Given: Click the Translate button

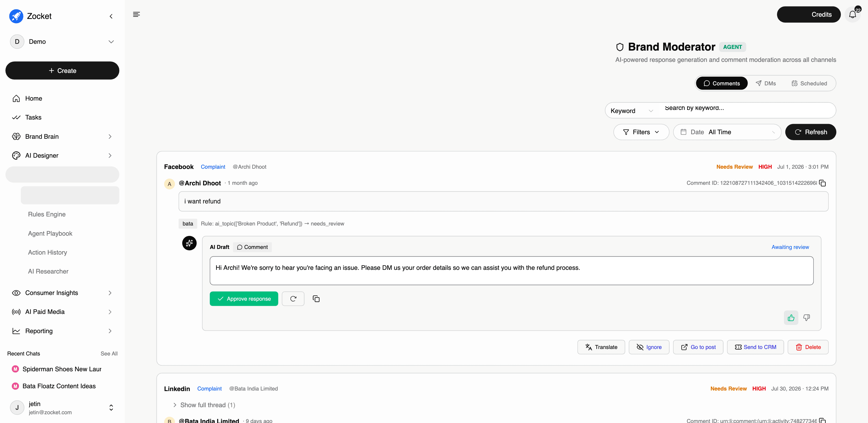Looking at the screenshot, I should 601,347.
